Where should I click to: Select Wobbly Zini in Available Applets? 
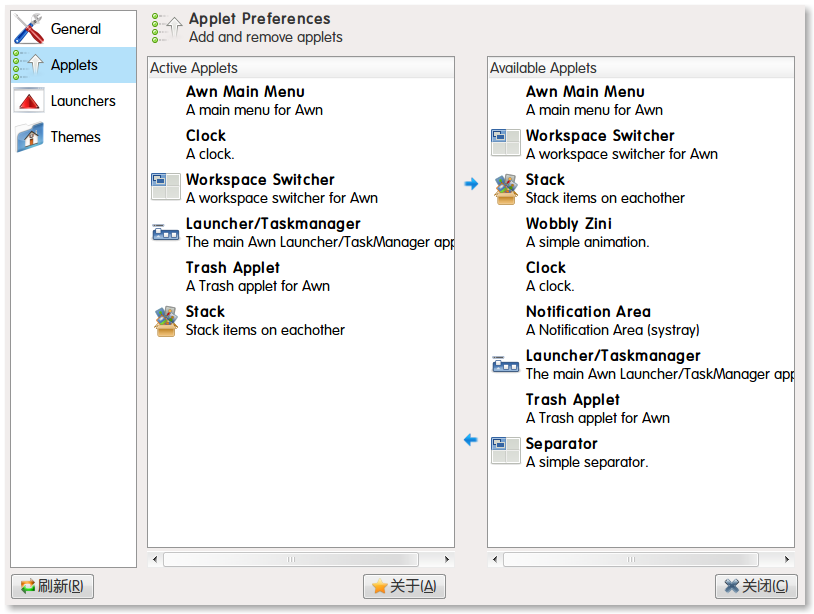click(x=641, y=233)
